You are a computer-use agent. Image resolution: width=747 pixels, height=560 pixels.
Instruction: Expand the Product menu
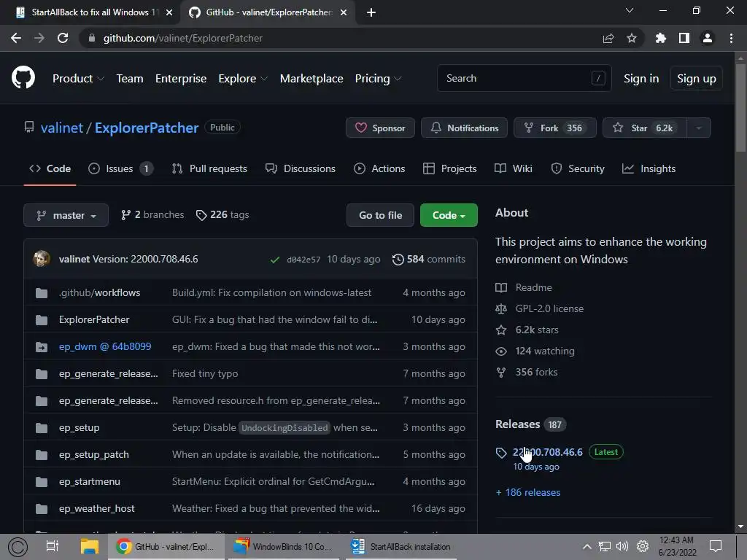78,79
